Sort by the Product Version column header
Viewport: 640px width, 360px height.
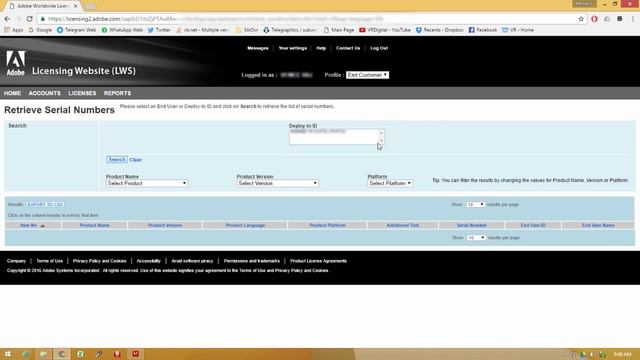[x=165, y=225]
